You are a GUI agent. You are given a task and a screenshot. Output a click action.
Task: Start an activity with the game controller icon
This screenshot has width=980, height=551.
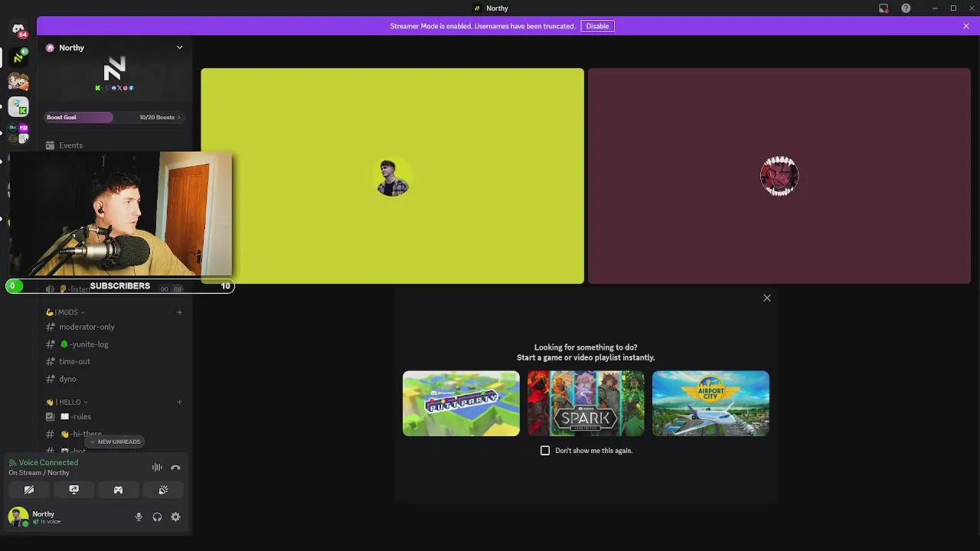118,490
